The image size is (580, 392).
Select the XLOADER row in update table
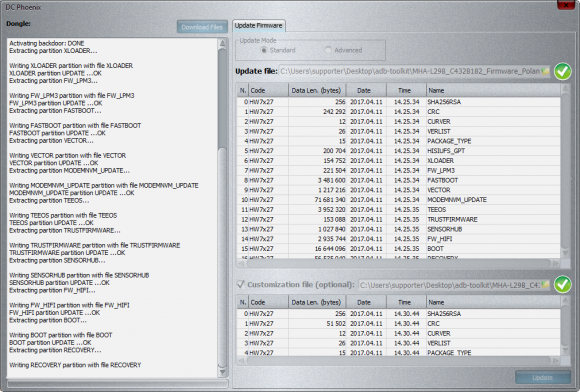(398, 160)
